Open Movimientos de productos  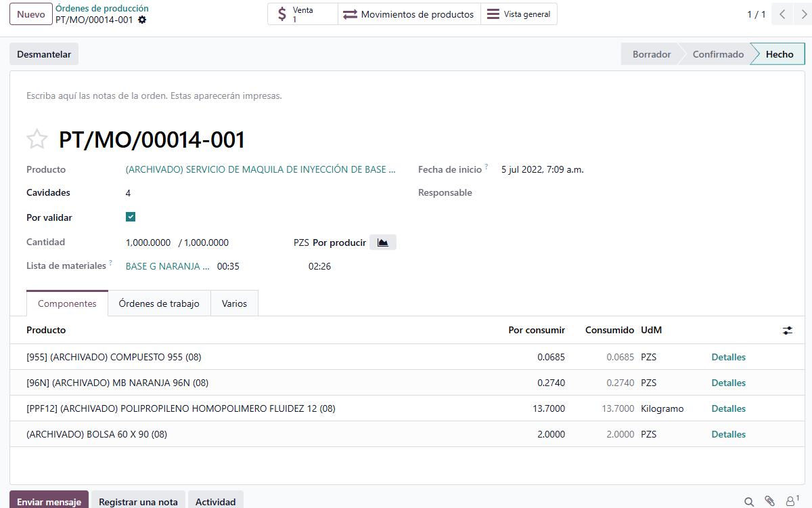[x=409, y=14]
